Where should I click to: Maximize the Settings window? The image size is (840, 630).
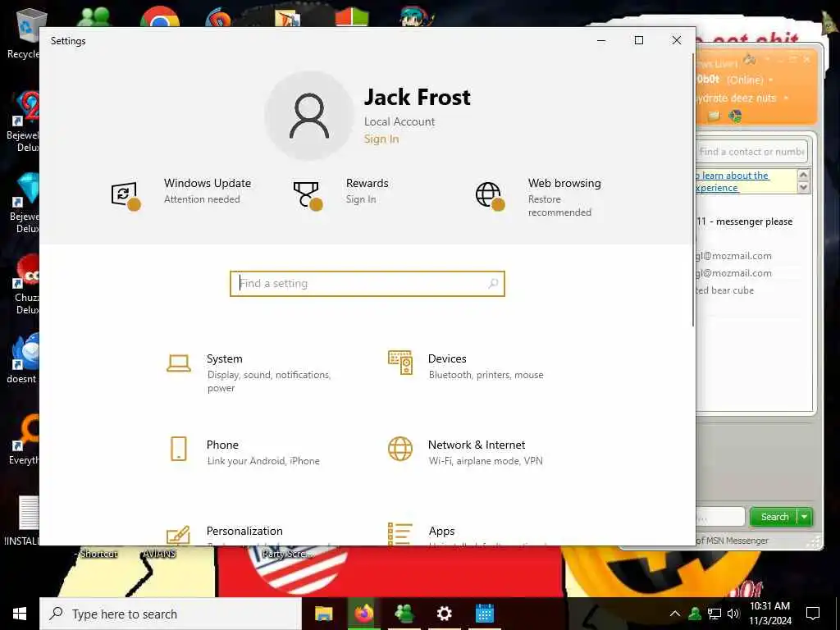click(x=638, y=40)
